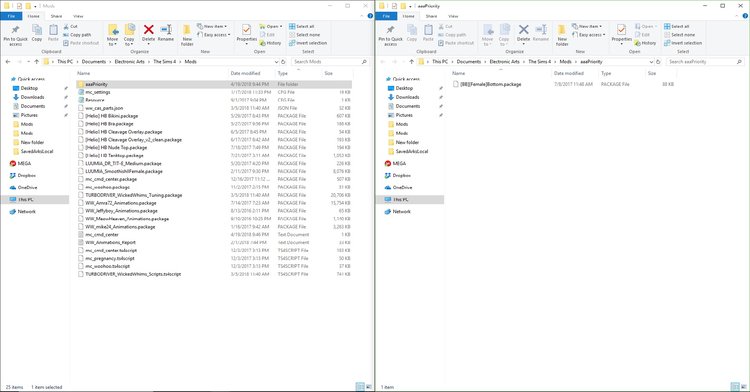
Task: Click Mods breadcrumb in aaaPriority window
Action: [565, 62]
